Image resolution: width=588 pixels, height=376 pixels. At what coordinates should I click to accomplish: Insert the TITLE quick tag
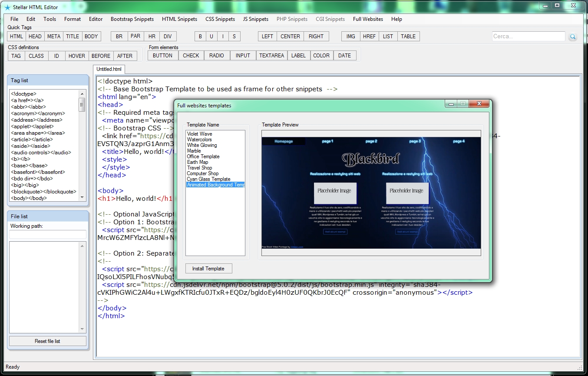tap(73, 37)
